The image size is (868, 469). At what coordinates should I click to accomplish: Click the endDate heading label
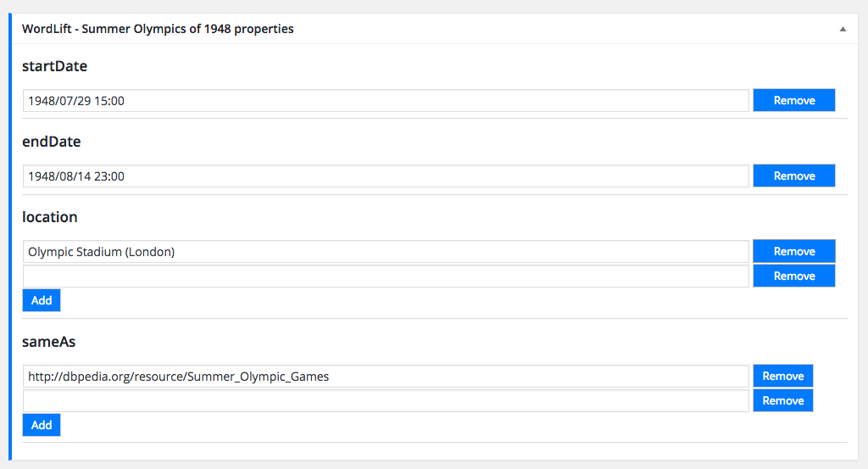pyautogui.click(x=51, y=142)
